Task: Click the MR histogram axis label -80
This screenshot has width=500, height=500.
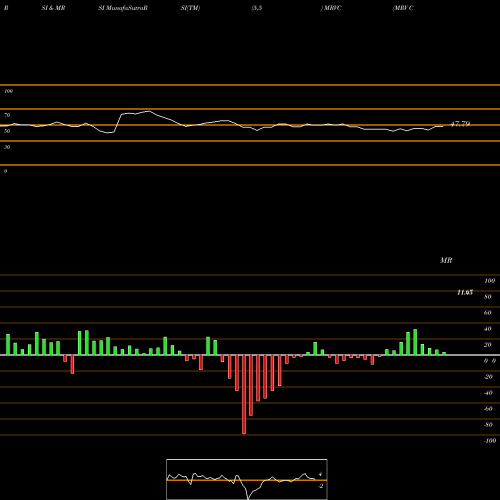Action: 488,425
